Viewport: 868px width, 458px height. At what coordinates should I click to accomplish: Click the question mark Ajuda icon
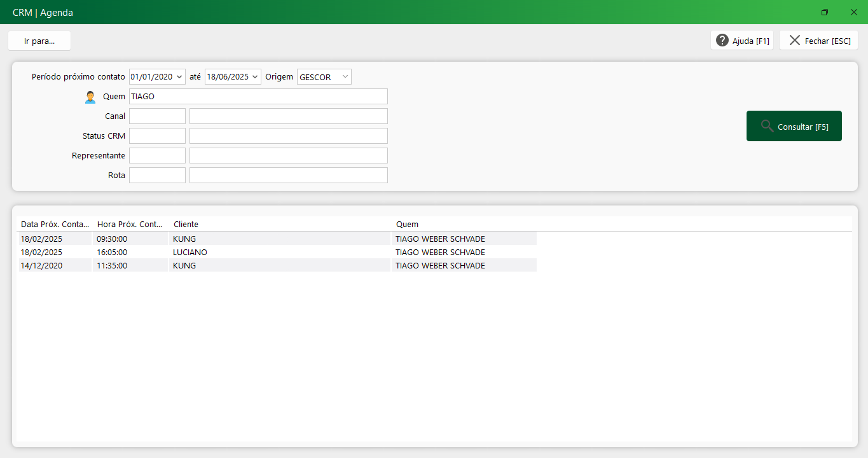[722, 41]
